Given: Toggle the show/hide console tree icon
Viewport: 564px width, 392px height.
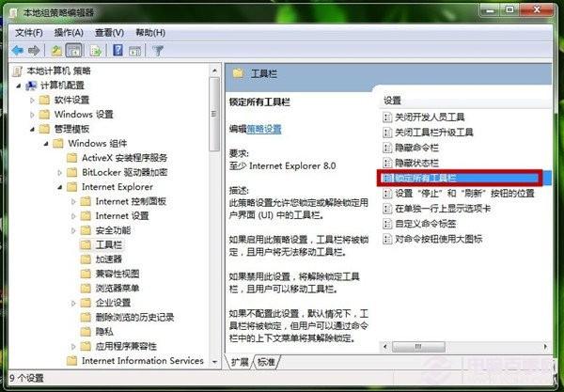Looking at the screenshot, I should (73, 51).
